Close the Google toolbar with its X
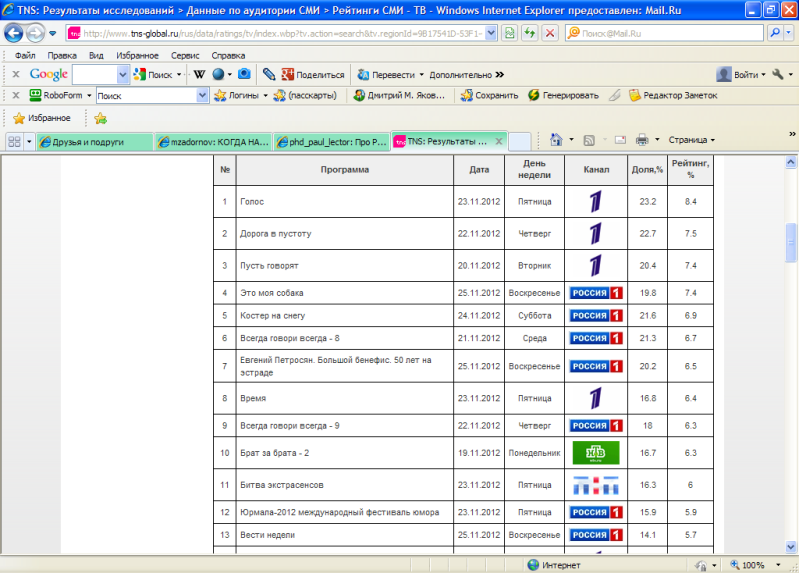The width and height of the screenshot is (799, 573). coord(16,74)
